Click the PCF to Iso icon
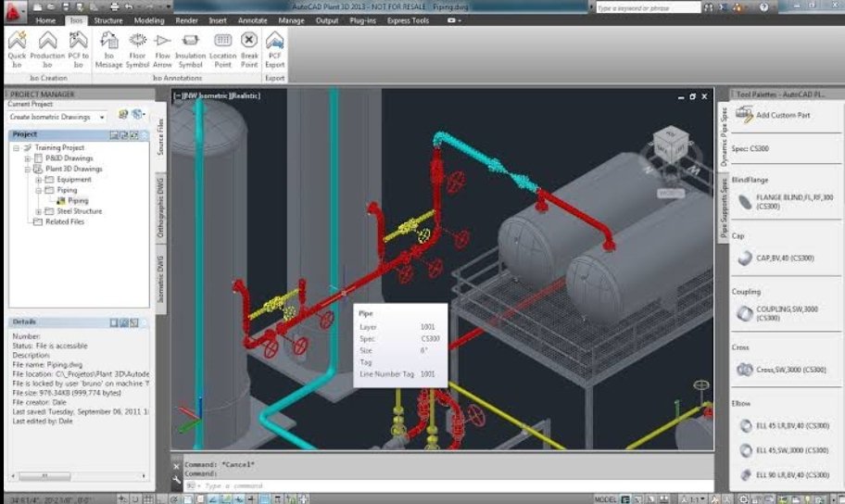Screen dimensions: 845x504 tap(78, 41)
